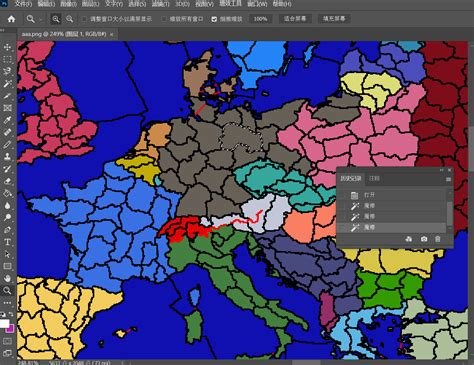Open the History panel flyout menu

point(448,179)
